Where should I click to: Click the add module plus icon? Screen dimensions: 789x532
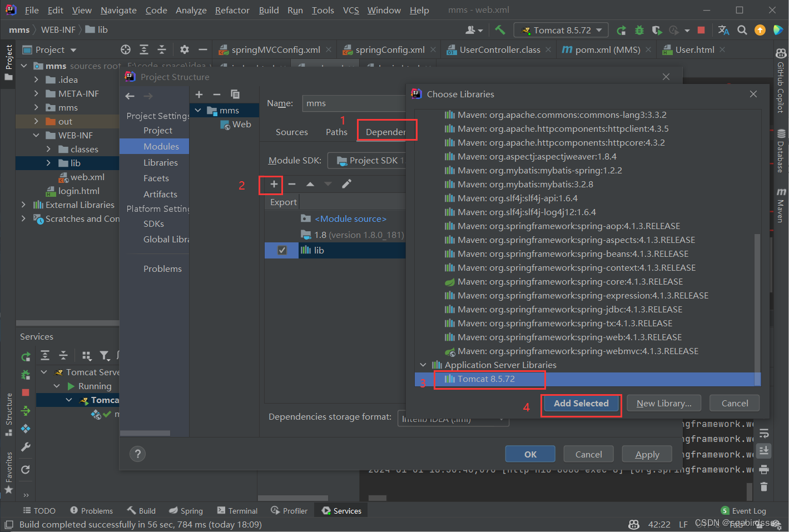(x=199, y=95)
